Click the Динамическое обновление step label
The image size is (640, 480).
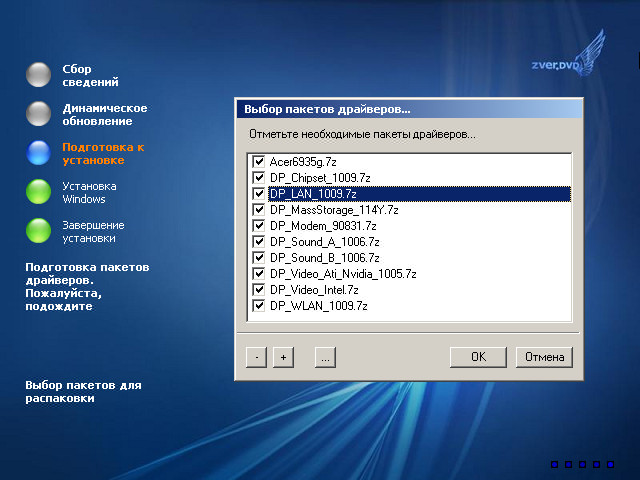point(105,115)
